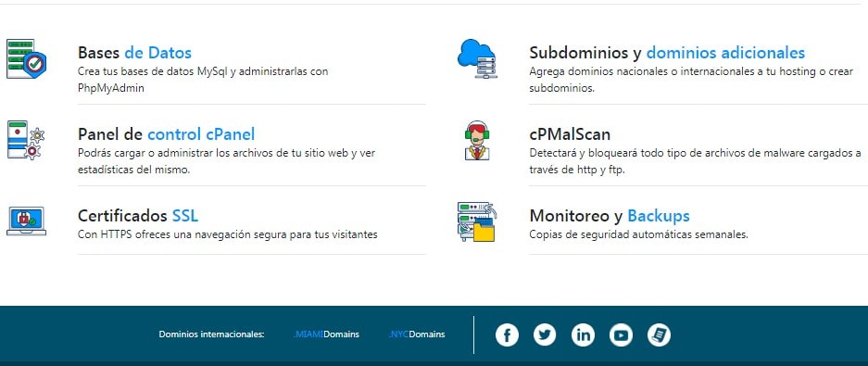
Task: Click the malware http y ftp description
Action: [x=696, y=161]
